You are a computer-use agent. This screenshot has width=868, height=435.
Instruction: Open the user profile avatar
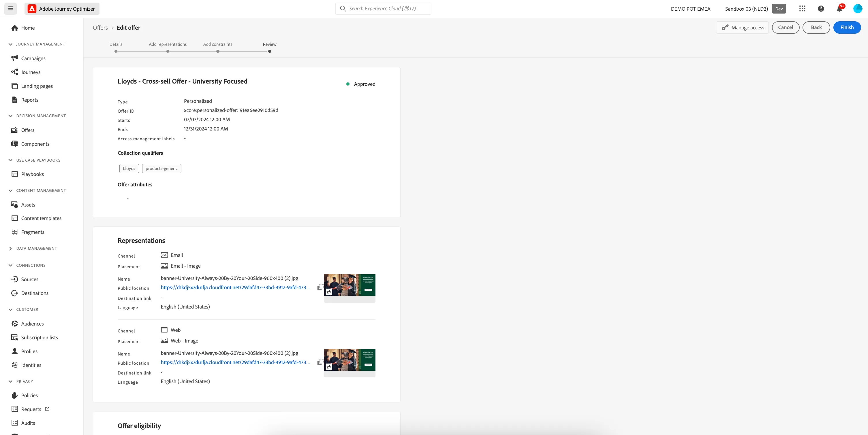pyautogui.click(x=858, y=9)
